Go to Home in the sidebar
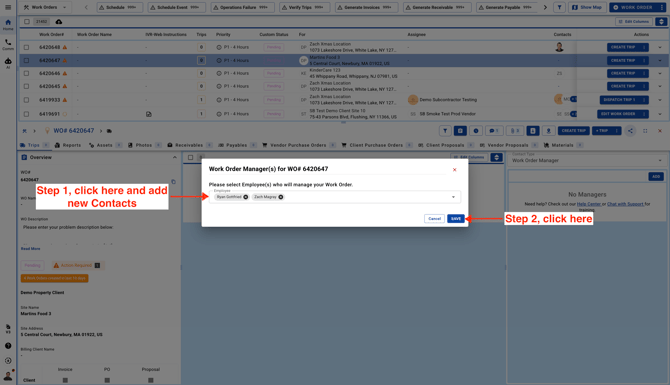Viewport: 670px width, 385px height. [8, 24]
